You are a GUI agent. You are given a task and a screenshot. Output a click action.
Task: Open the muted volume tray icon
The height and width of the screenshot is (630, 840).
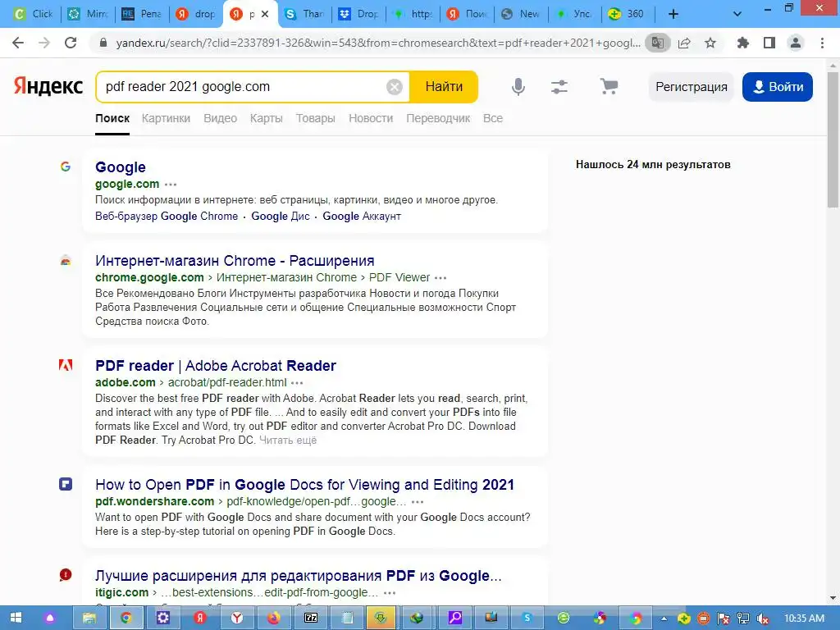(763, 619)
